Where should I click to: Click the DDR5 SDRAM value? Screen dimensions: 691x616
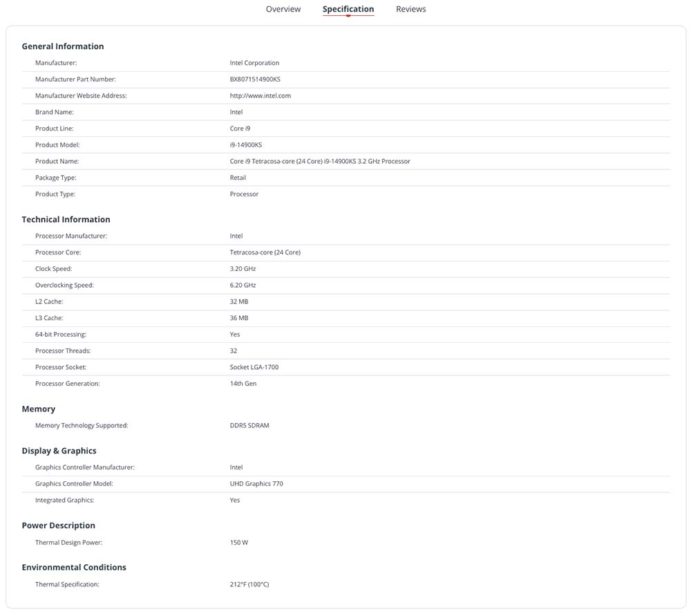(249, 425)
